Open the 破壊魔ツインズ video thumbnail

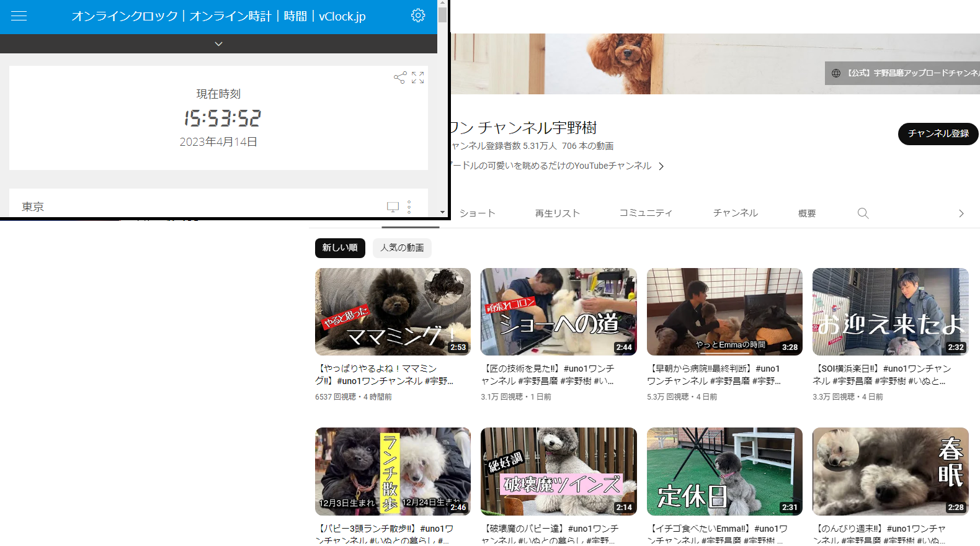pos(559,472)
